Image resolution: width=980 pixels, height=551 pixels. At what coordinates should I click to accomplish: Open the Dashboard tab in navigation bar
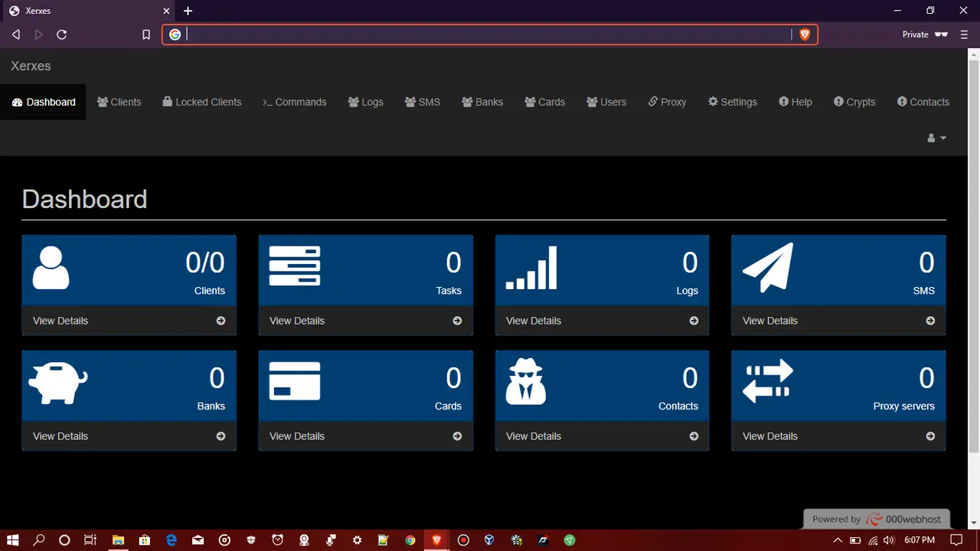tap(44, 102)
